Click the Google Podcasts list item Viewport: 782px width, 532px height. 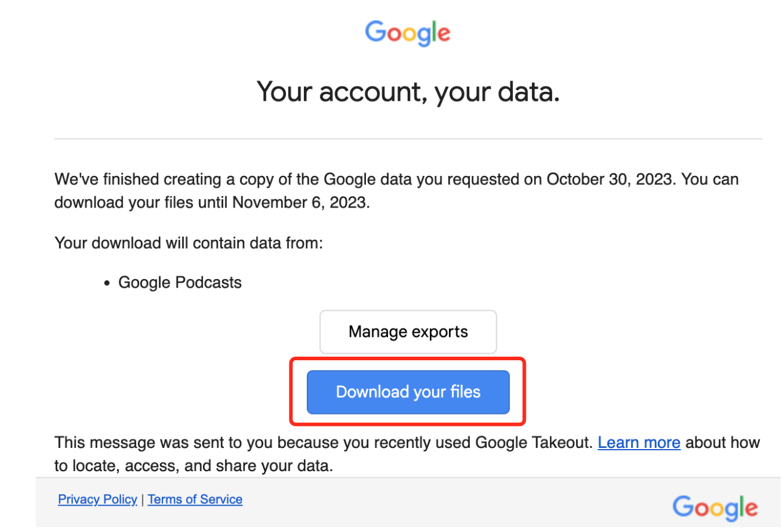tap(180, 282)
